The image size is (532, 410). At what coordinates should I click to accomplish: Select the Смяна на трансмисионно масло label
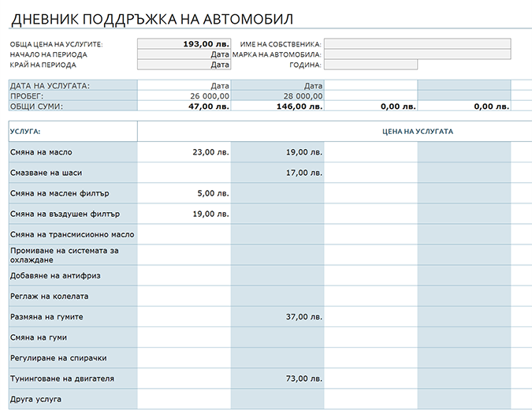73,234
